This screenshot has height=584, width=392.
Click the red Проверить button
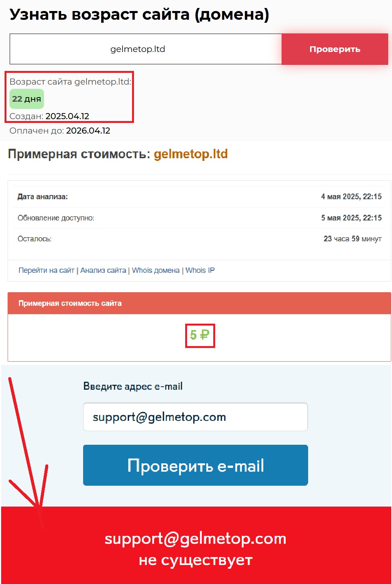335,49
